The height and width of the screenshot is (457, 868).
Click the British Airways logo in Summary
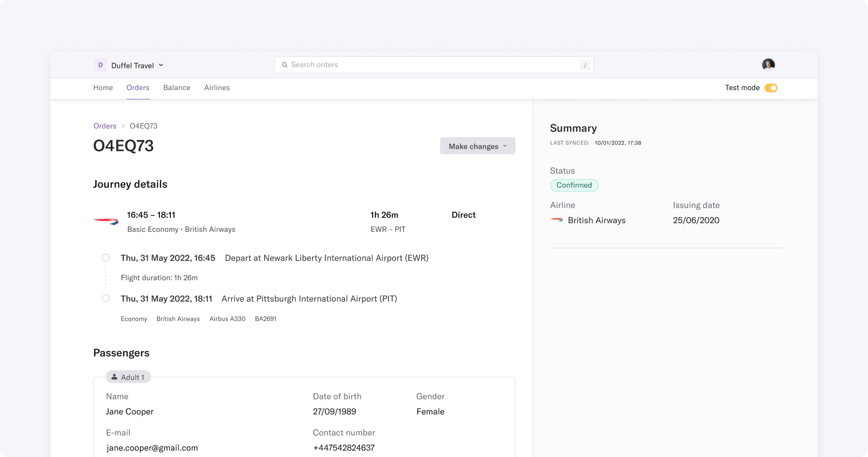(557, 220)
